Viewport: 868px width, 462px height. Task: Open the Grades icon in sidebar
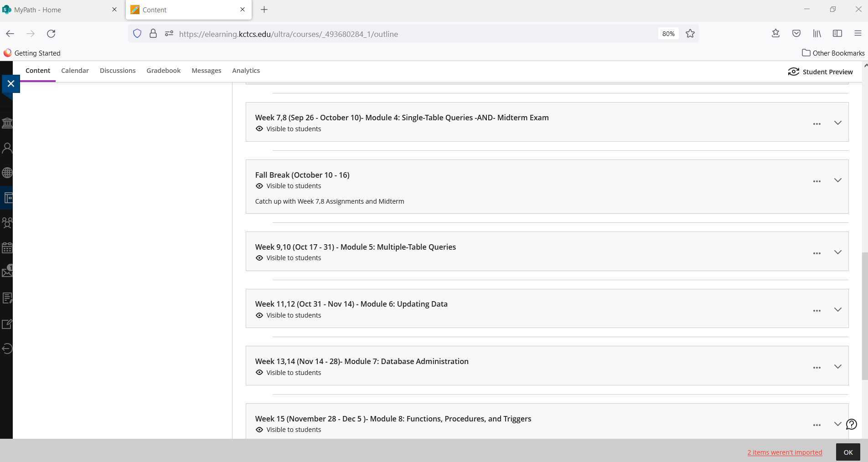[7, 298]
